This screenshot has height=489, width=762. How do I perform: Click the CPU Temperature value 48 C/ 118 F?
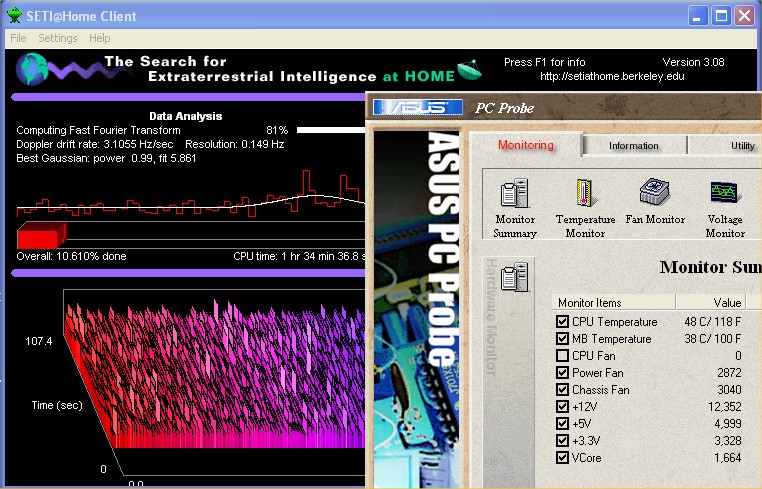(712, 321)
